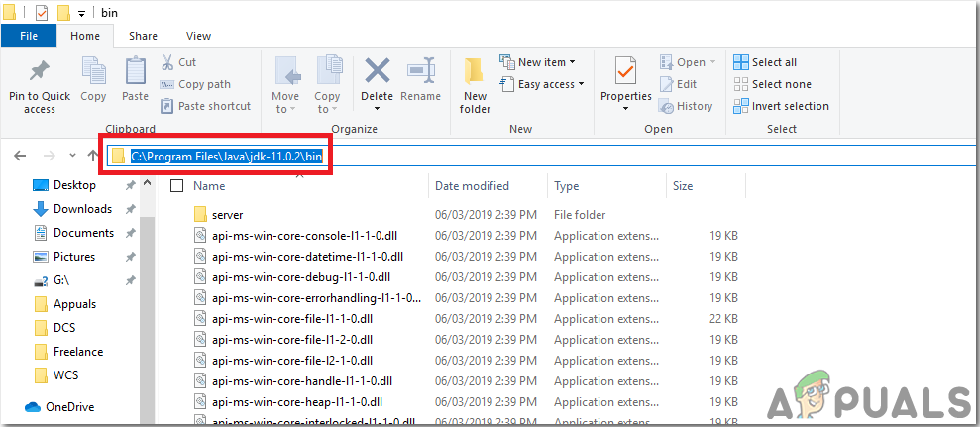Viewport: 980px width, 427px height.
Task: Click quick access toolbar Properties icon
Action: 42,13
